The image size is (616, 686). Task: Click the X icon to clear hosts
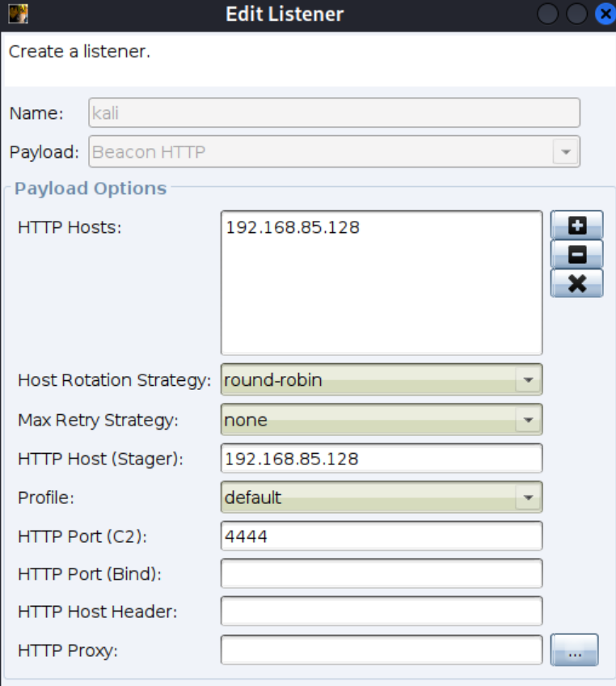[576, 283]
